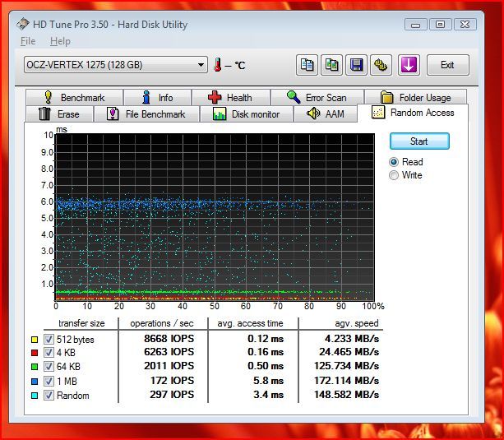Open the AAM tab
Screen dimensions: 504x440
326,113
